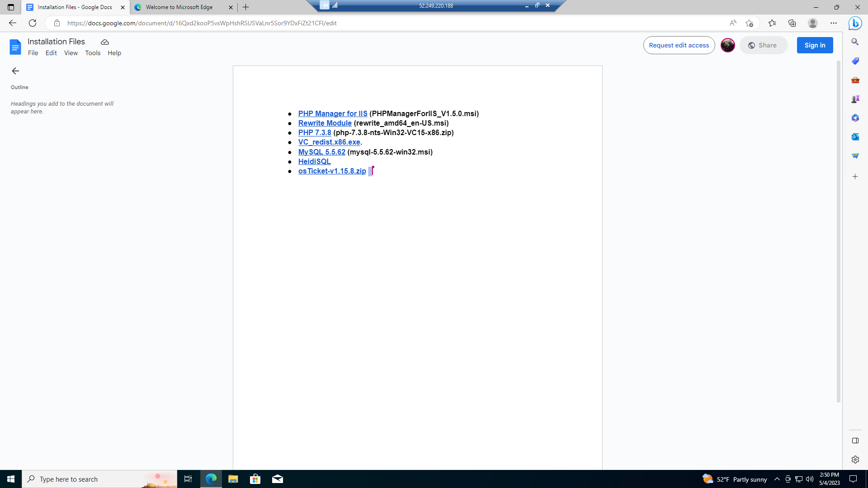Image resolution: width=868 pixels, height=488 pixels.
Task: Open Bing Chat from the toolbar
Action: [855, 23]
